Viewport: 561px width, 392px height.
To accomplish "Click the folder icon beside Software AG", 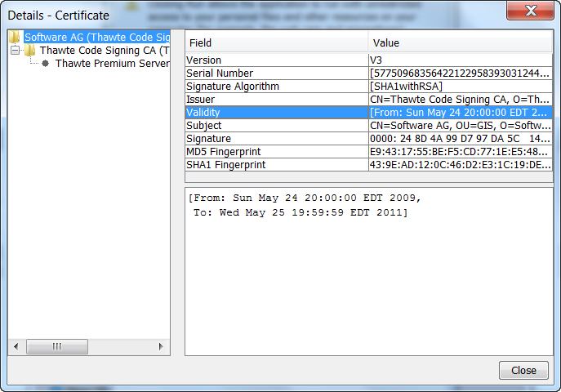I will [x=15, y=38].
